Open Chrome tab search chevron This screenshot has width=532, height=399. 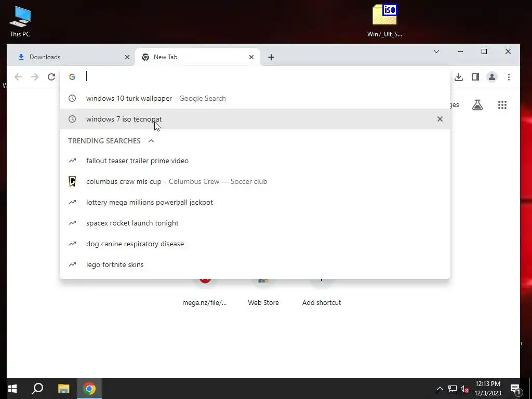[x=436, y=51]
